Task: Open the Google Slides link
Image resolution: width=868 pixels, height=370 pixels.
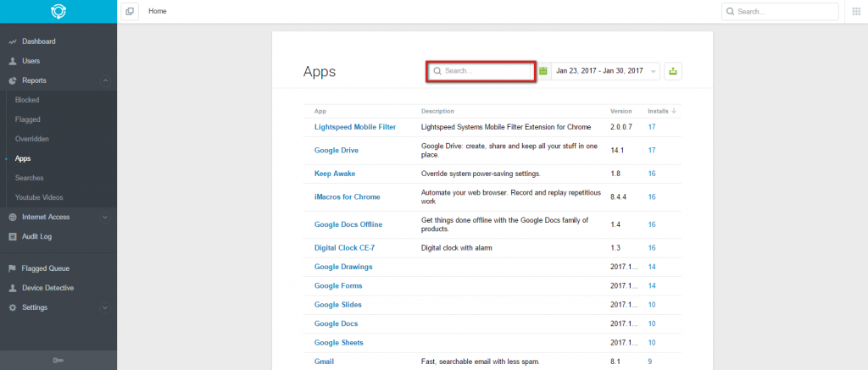Action: [x=337, y=305]
